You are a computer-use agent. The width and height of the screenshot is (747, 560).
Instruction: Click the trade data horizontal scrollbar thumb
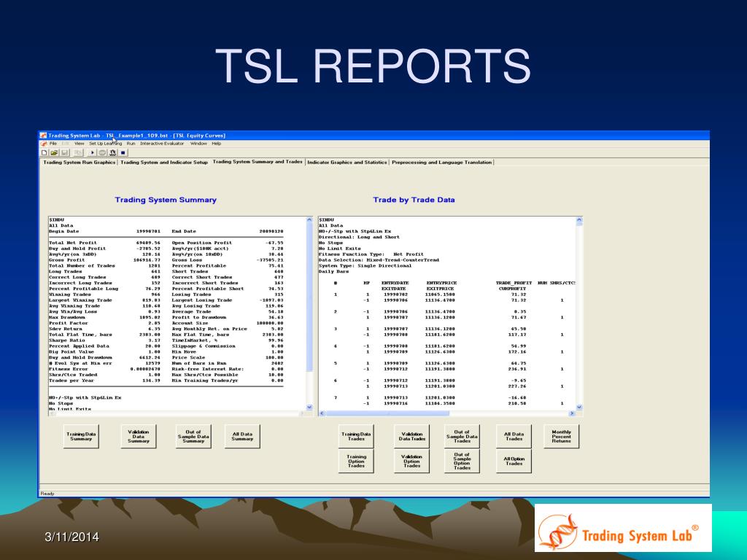coord(388,413)
